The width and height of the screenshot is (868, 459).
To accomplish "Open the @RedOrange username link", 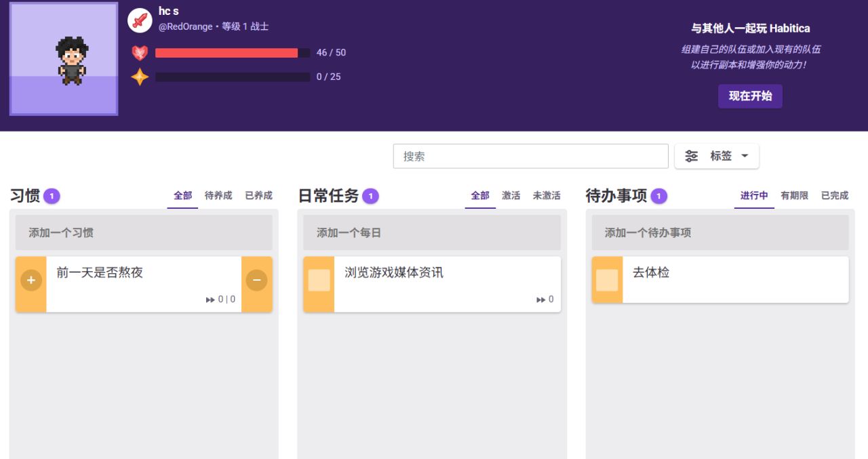I will coord(185,26).
